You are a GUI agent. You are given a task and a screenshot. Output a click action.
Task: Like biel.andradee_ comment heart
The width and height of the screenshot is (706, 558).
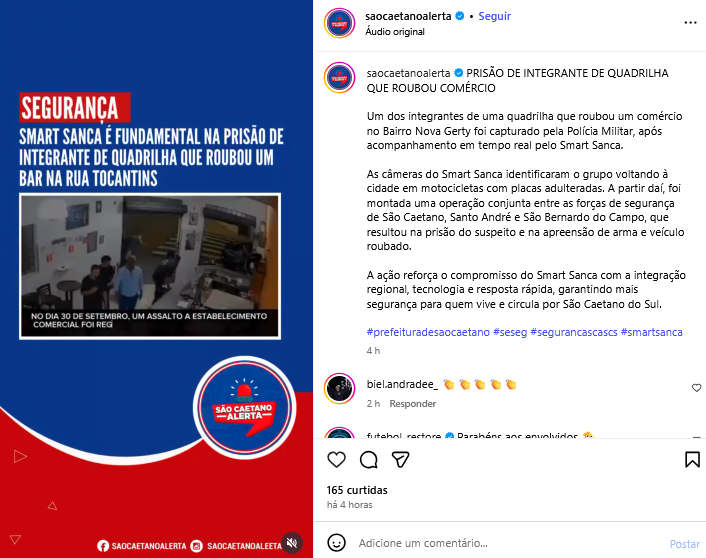(696, 388)
